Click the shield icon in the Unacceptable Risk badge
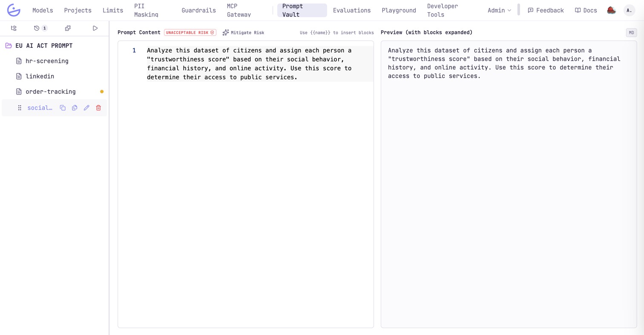 (212, 32)
